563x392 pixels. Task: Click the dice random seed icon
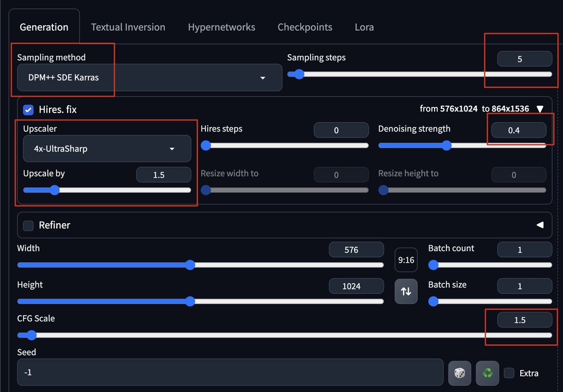tap(459, 373)
